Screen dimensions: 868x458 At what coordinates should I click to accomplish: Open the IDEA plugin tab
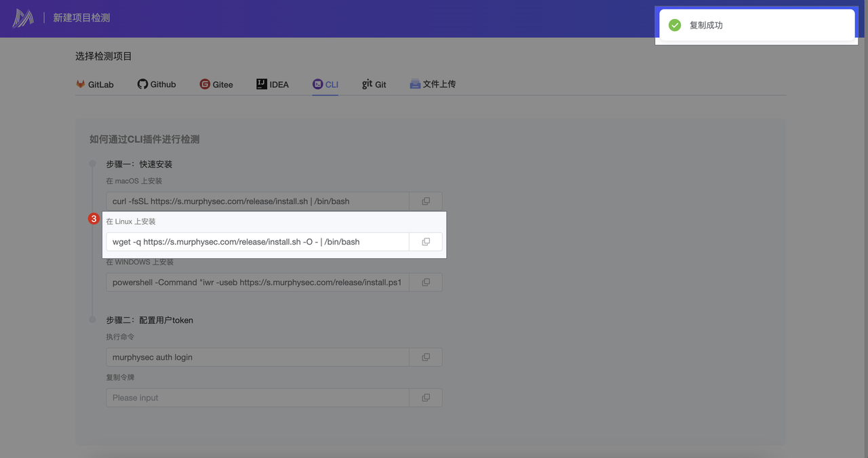tap(273, 85)
